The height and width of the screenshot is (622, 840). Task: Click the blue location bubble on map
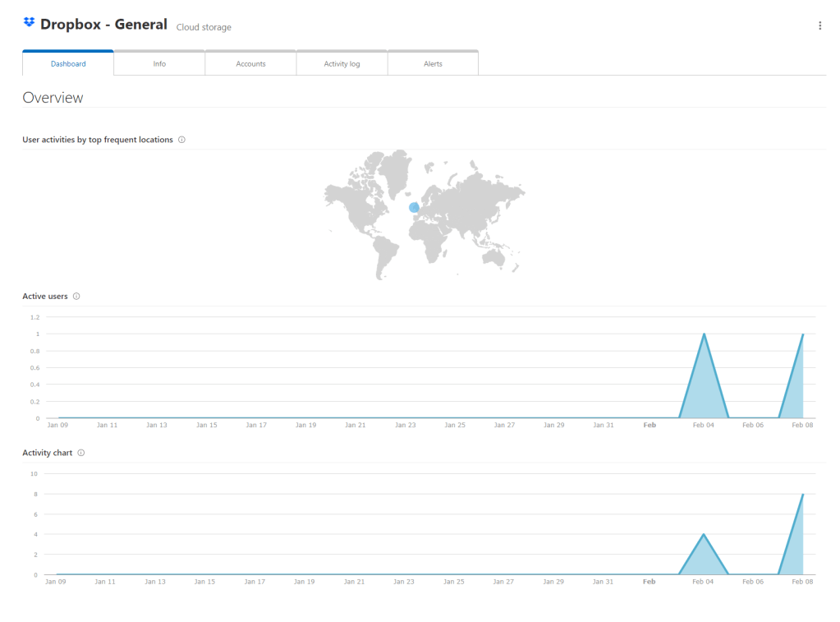point(414,207)
